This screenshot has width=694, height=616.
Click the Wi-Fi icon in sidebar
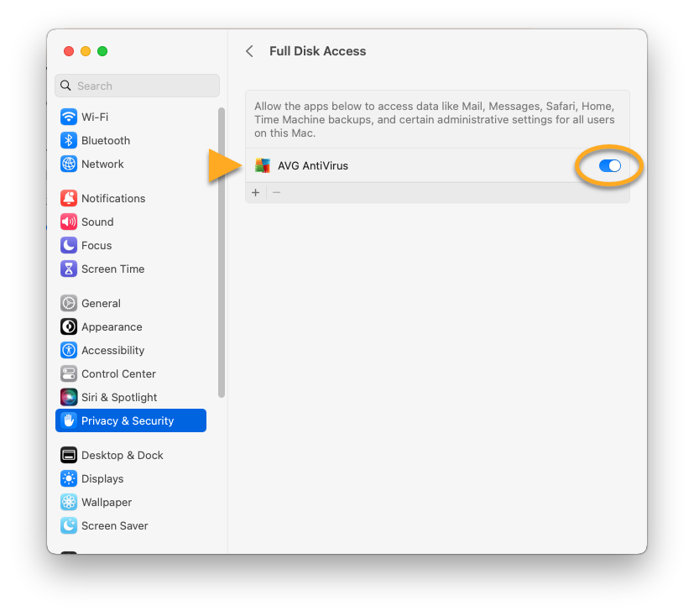point(69,117)
